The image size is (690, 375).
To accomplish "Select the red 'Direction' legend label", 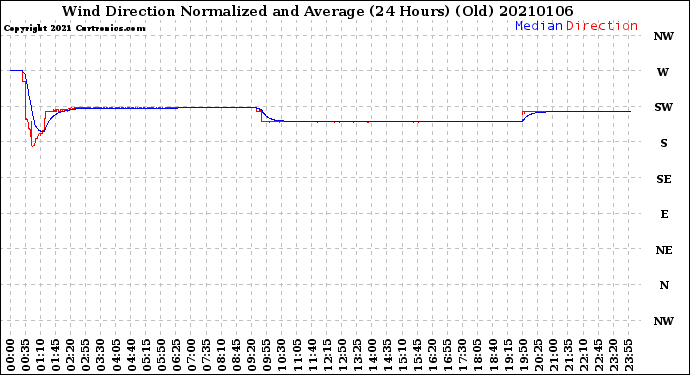I will (602, 26).
